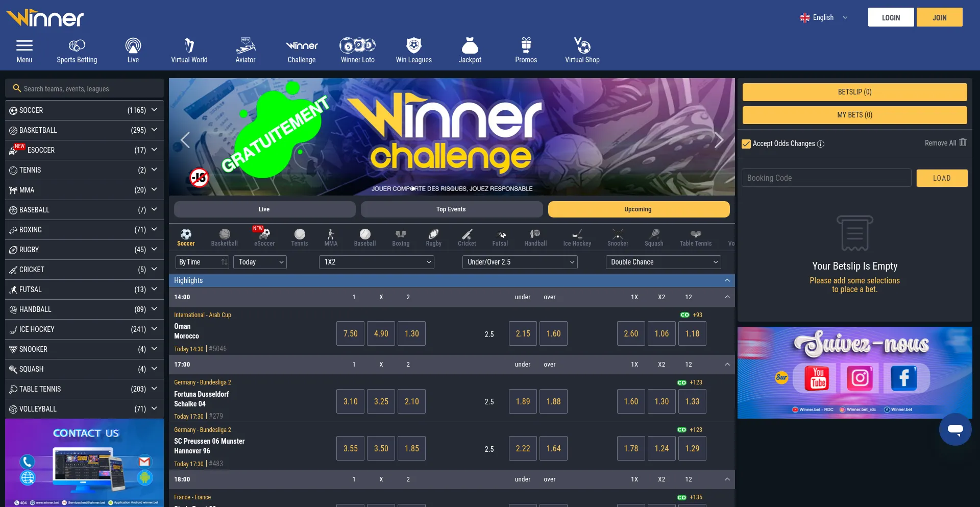Open the Under/Over 2.5 market dropdown
This screenshot has height=507, width=980.
[x=520, y=262]
